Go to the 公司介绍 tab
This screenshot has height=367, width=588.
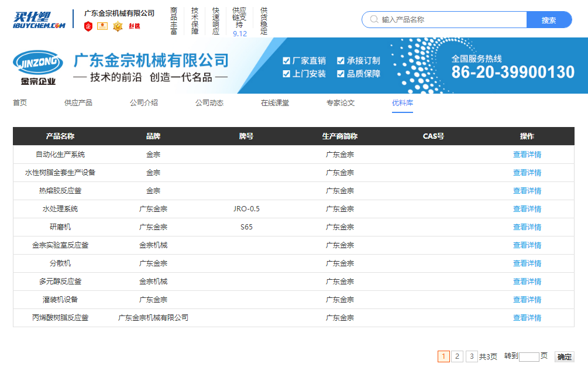[x=143, y=103]
